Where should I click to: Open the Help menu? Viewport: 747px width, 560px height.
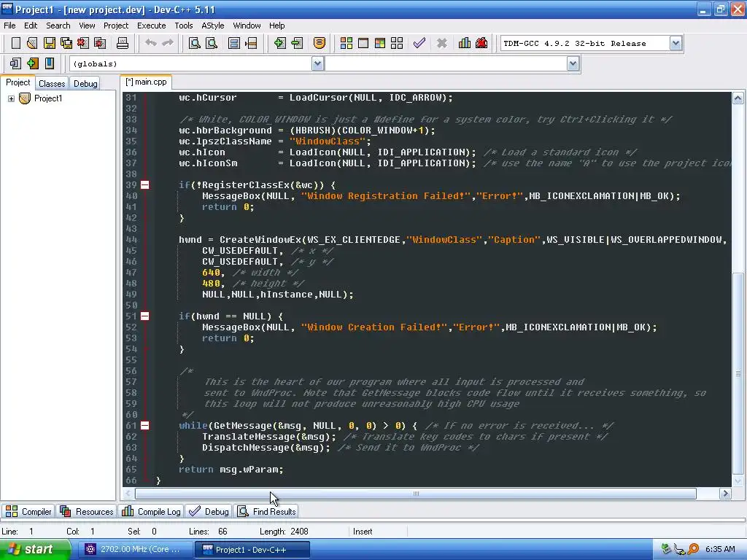(x=276, y=26)
